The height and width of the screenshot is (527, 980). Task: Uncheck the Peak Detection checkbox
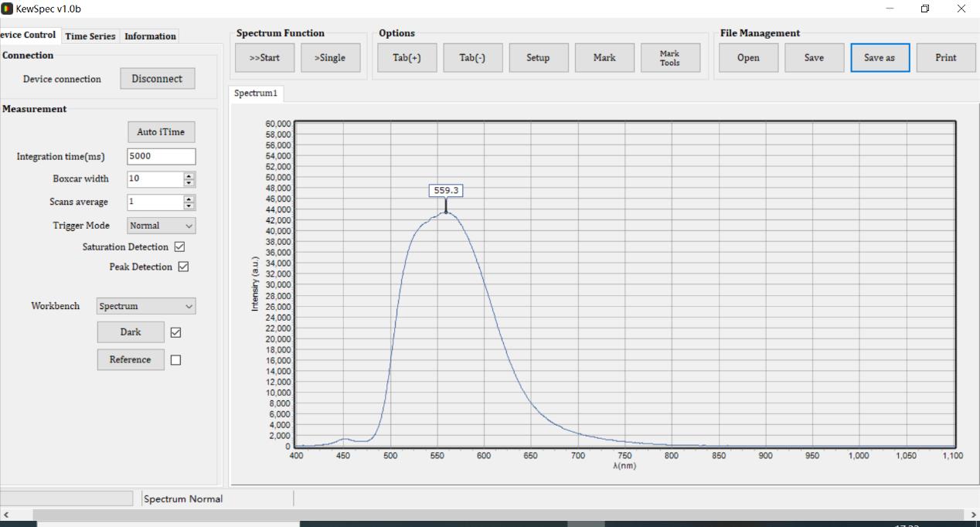[183, 267]
